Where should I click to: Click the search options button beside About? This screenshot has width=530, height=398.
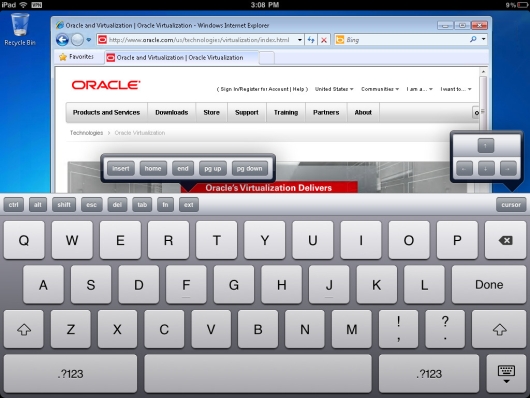tap(476, 113)
